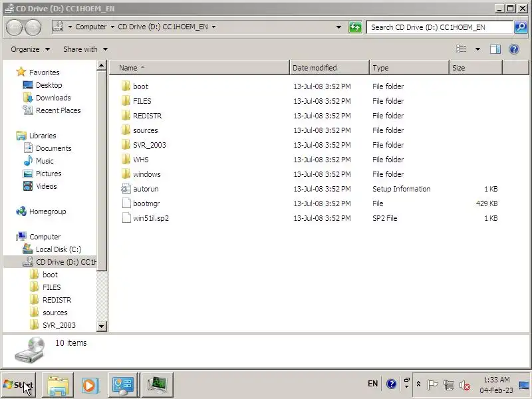This screenshot has width=532, height=399.
Task: Show hidden tray icons arrow
Action: pyautogui.click(x=418, y=384)
